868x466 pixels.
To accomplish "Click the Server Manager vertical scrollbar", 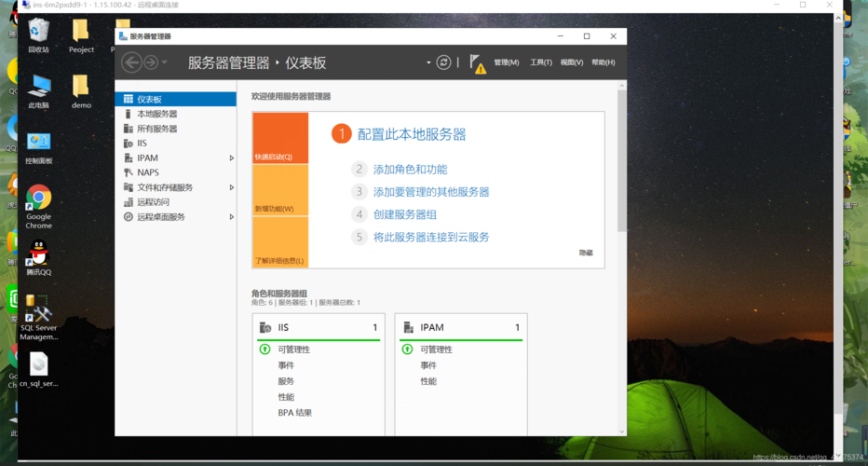I will click(621, 160).
